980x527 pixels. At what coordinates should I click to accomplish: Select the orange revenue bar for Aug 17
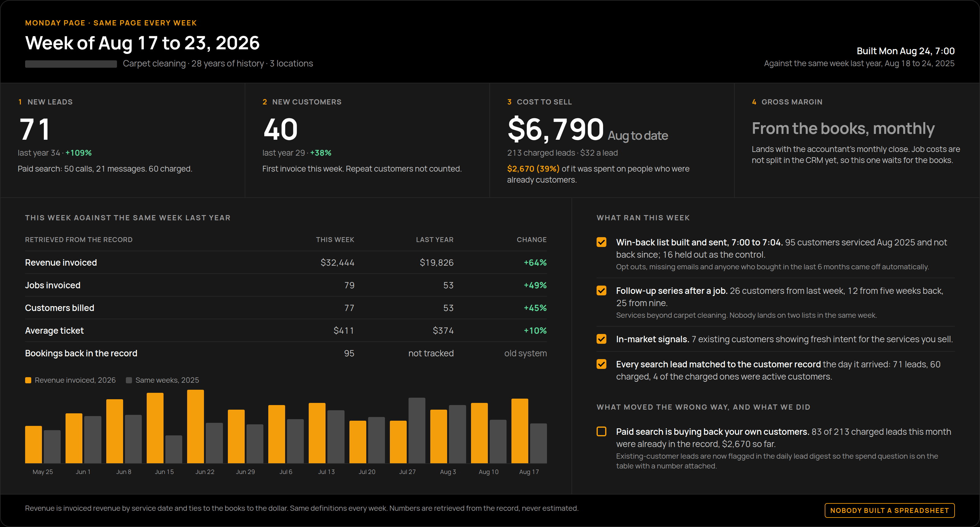[520, 431]
